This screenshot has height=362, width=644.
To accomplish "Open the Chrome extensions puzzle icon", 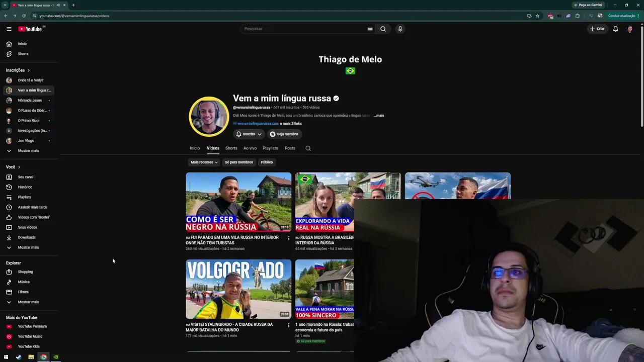I will tap(578, 16).
